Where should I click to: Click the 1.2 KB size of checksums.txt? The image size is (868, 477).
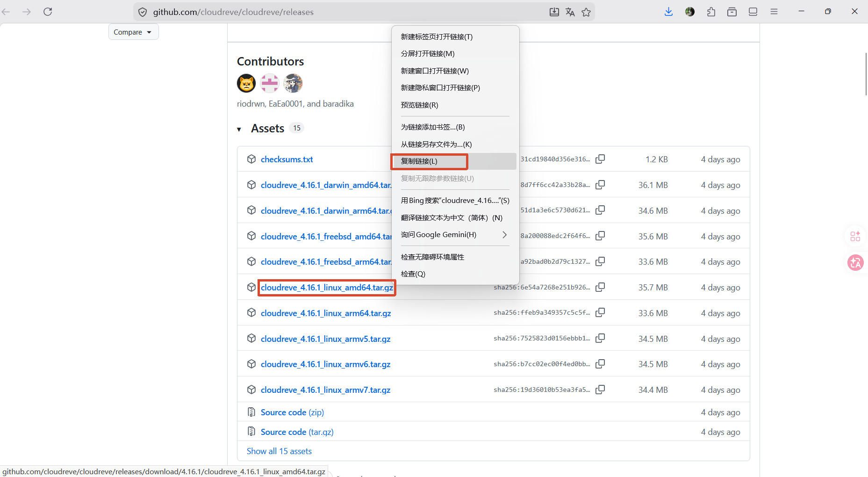pyautogui.click(x=657, y=159)
